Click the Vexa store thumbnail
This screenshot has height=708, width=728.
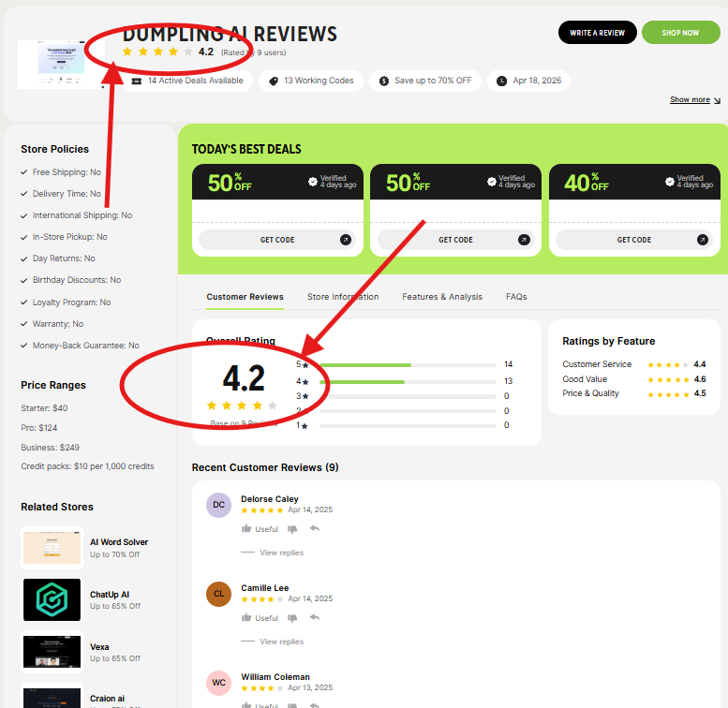tap(52, 652)
